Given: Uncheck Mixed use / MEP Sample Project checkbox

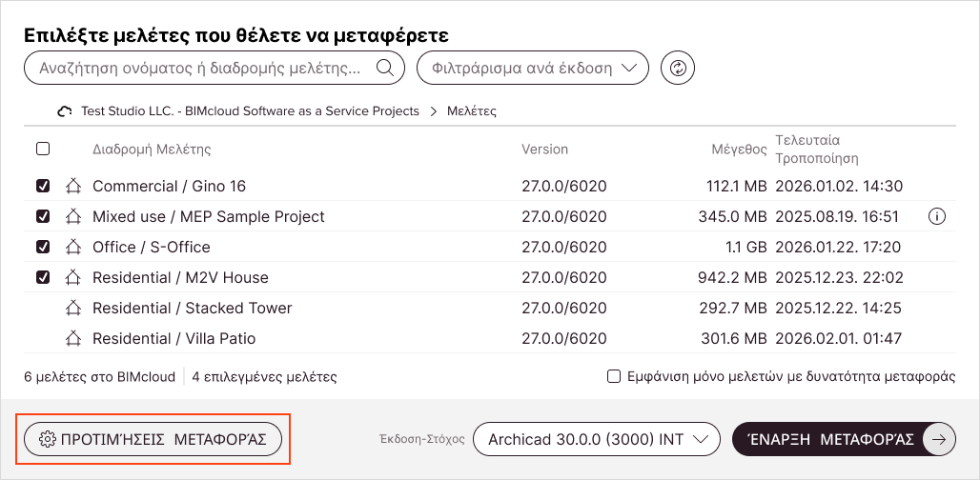Looking at the screenshot, I should pyautogui.click(x=43, y=216).
